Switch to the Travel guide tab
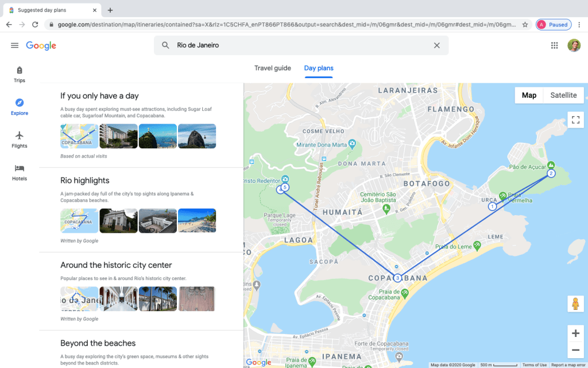 [x=273, y=68]
